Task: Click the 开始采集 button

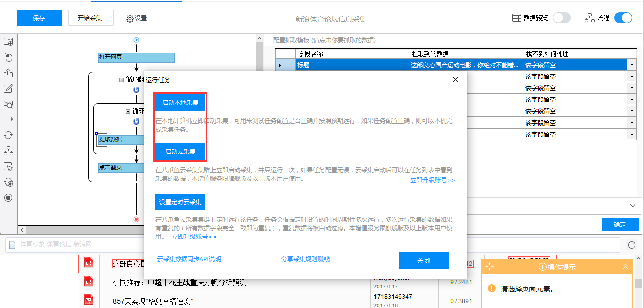Action: click(x=90, y=18)
